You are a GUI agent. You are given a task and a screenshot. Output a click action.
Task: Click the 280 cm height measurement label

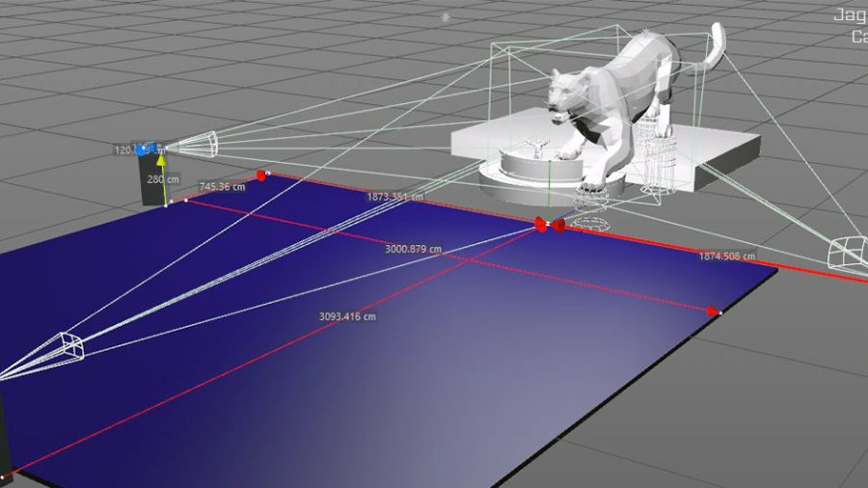click(x=163, y=179)
